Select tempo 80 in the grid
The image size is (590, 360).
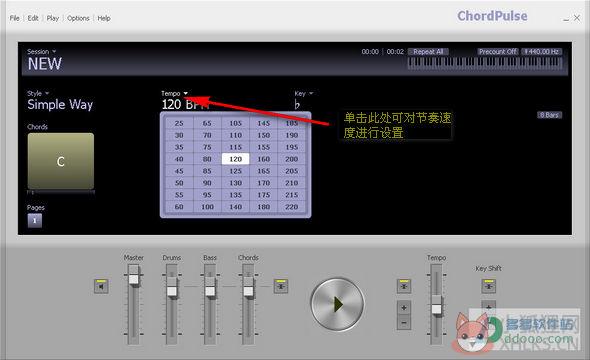click(207, 159)
